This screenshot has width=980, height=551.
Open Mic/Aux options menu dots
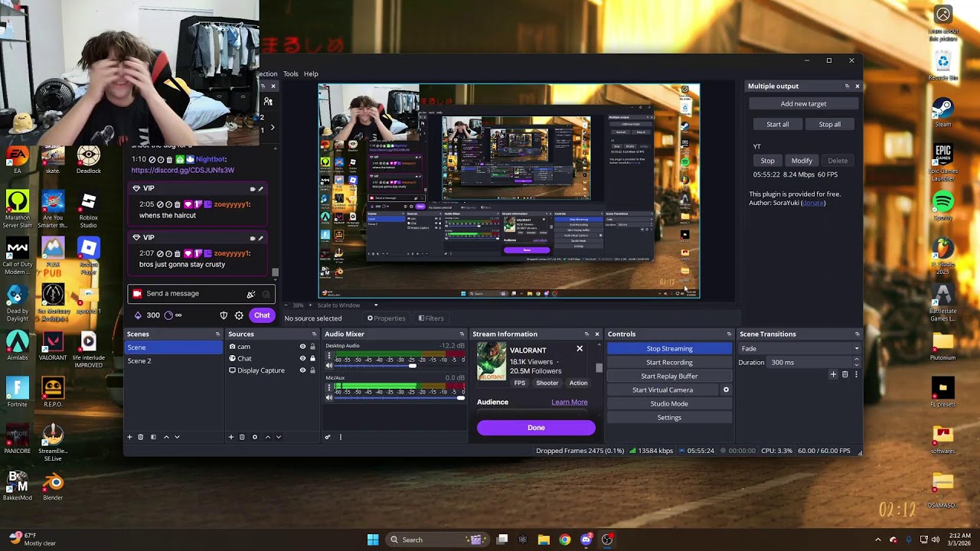(329, 389)
